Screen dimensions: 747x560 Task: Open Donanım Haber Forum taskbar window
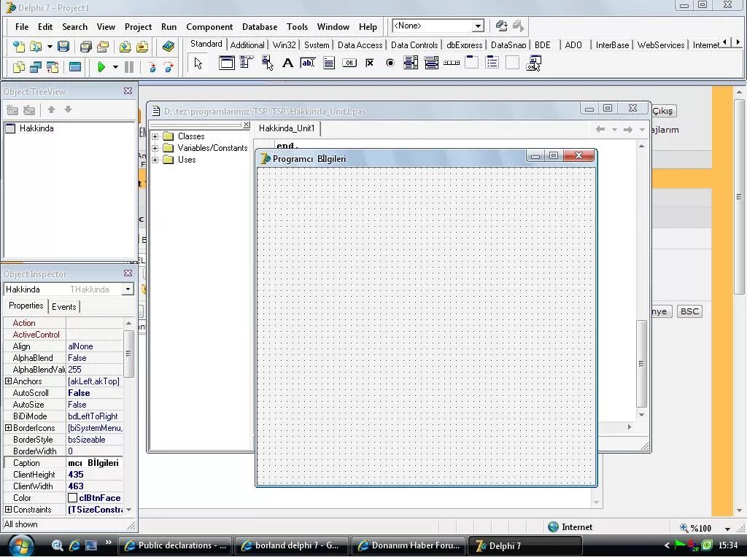point(409,545)
